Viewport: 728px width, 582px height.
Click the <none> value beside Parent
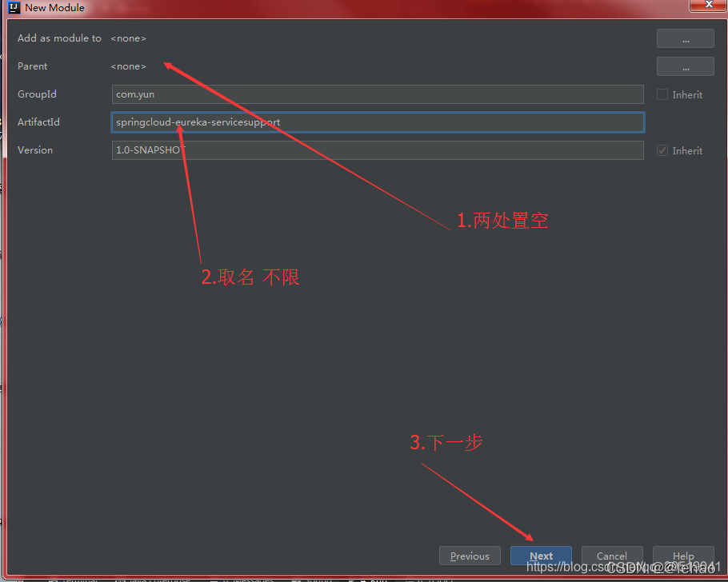[129, 66]
